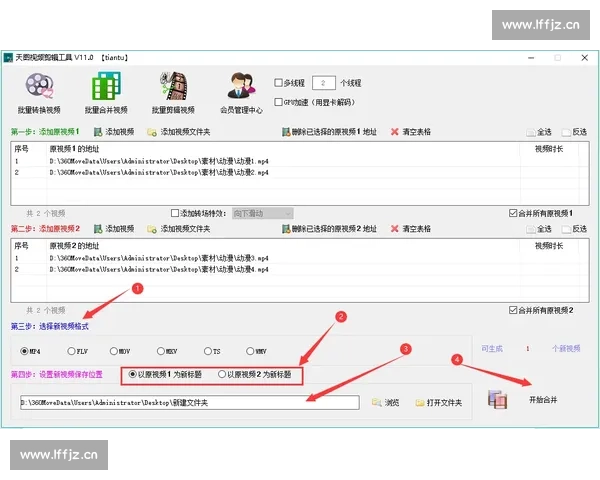The image size is (600, 480).
Task: Click 反选 in step one
Action: 575,132
